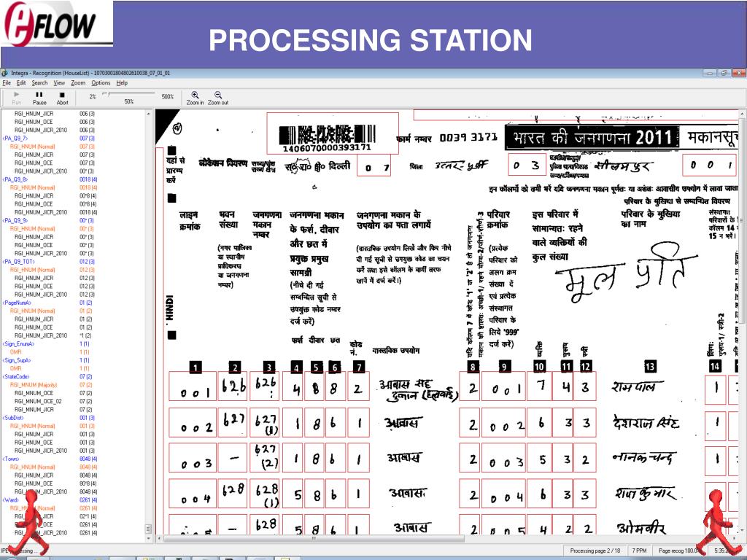
Task: Click result value 0261 (4) for Ward
Action: click(x=88, y=500)
